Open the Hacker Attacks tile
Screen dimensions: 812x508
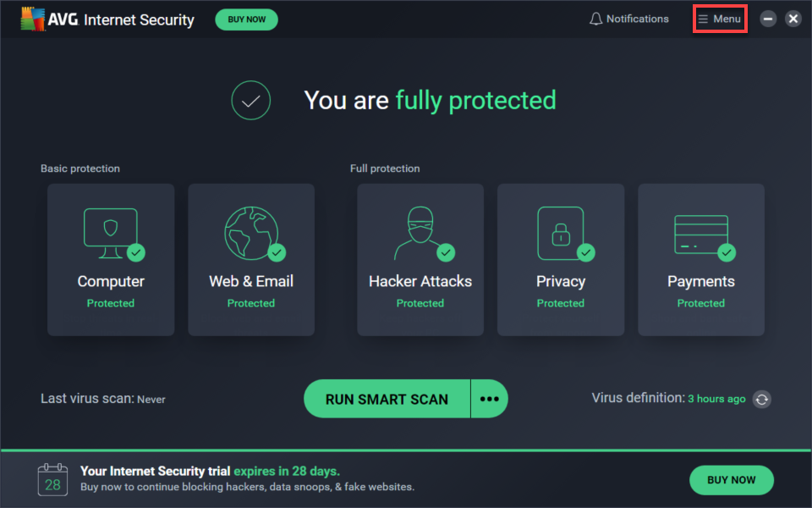tap(420, 260)
